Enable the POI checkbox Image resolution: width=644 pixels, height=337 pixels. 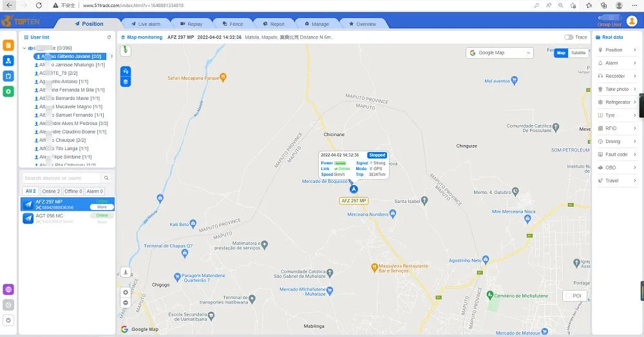click(x=569, y=296)
